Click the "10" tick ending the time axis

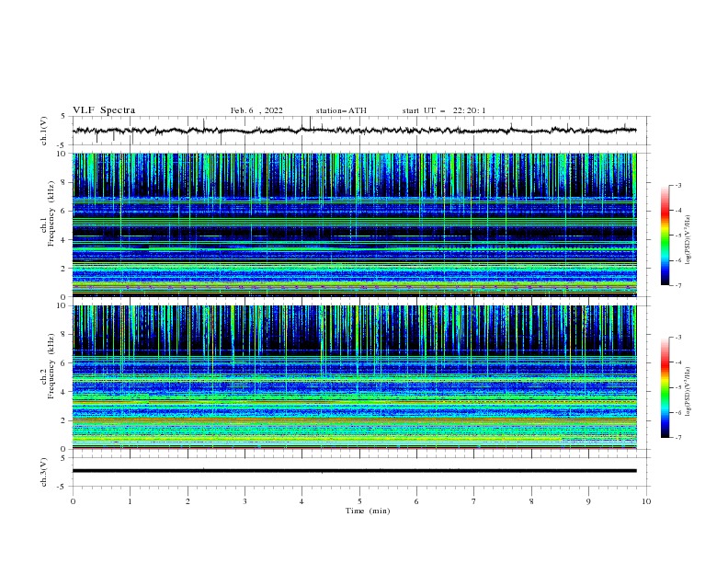[646, 501]
